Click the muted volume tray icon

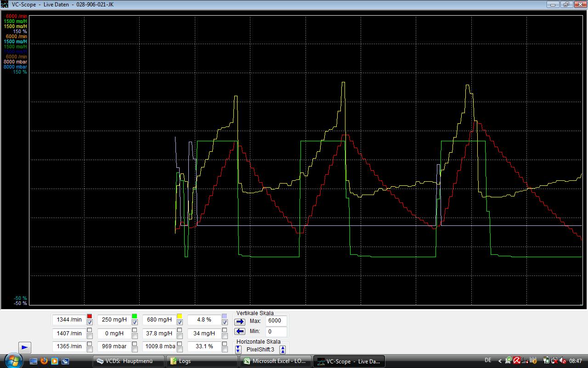pos(563,360)
